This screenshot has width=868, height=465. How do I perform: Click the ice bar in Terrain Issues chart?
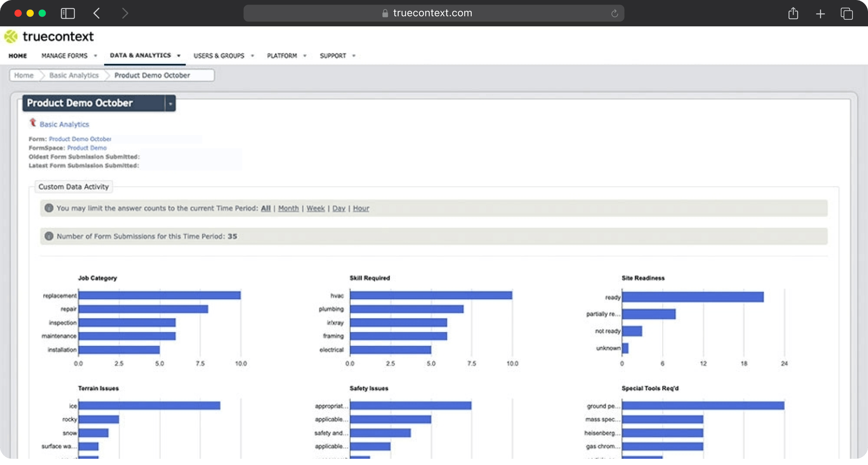pyautogui.click(x=149, y=405)
